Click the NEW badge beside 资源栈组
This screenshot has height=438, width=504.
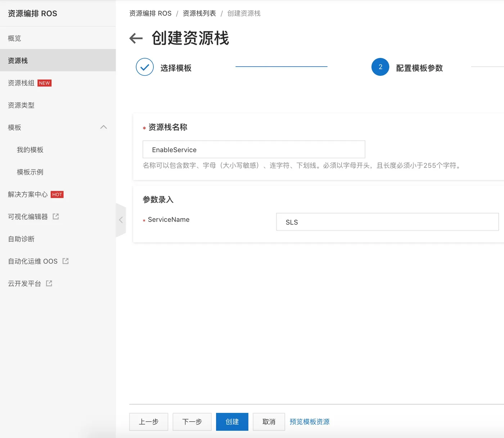45,83
